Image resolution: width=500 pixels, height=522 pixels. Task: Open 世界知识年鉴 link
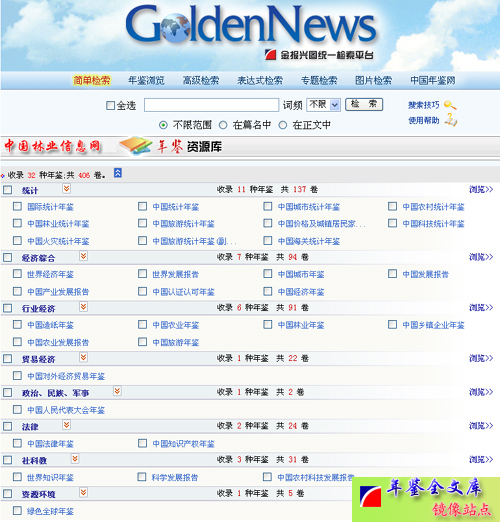point(51,478)
